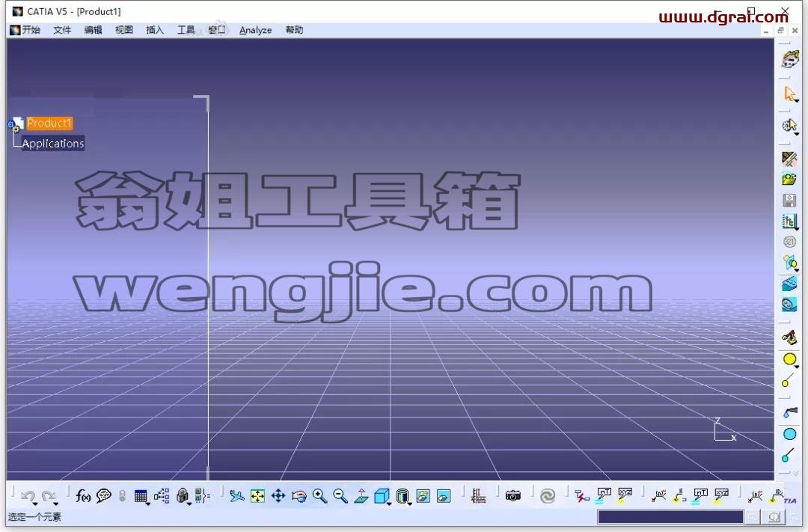The height and width of the screenshot is (532, 808).
Task: Click the crossed ruler sketch icon
Action: coord(789,159)
